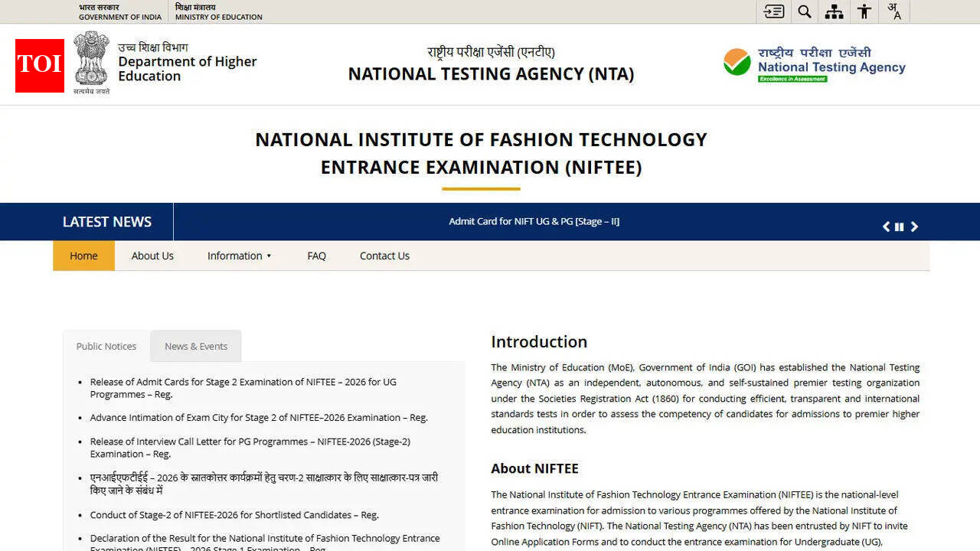Click Ministry of Education header link

click(x=219, y=11)
